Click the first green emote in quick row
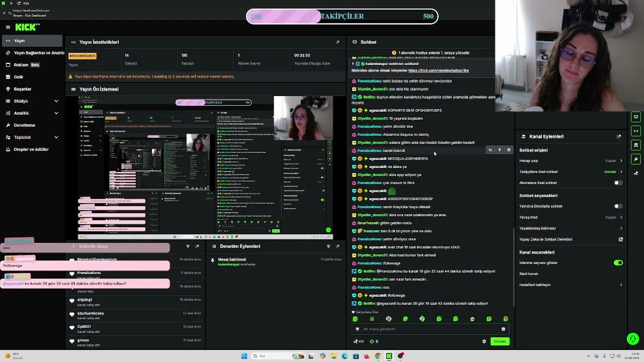This screenshot has height=362, width=644. click(x=355, y=319)
